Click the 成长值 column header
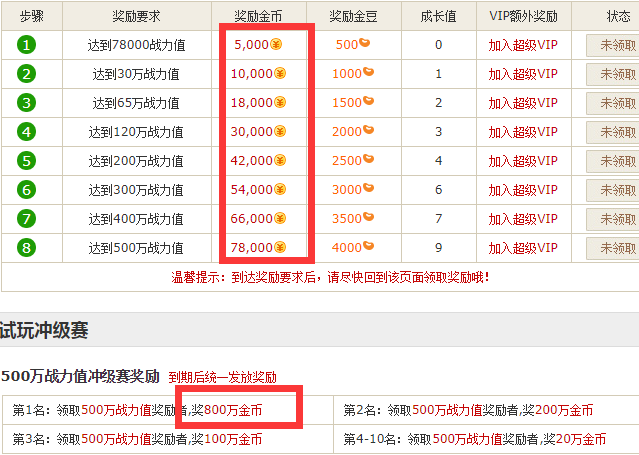Viewport: 639px width, 455px height. tap(438, 16)
